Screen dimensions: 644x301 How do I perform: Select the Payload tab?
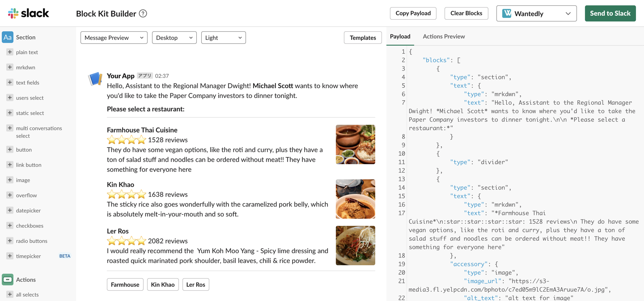click(x=400, y=36)
